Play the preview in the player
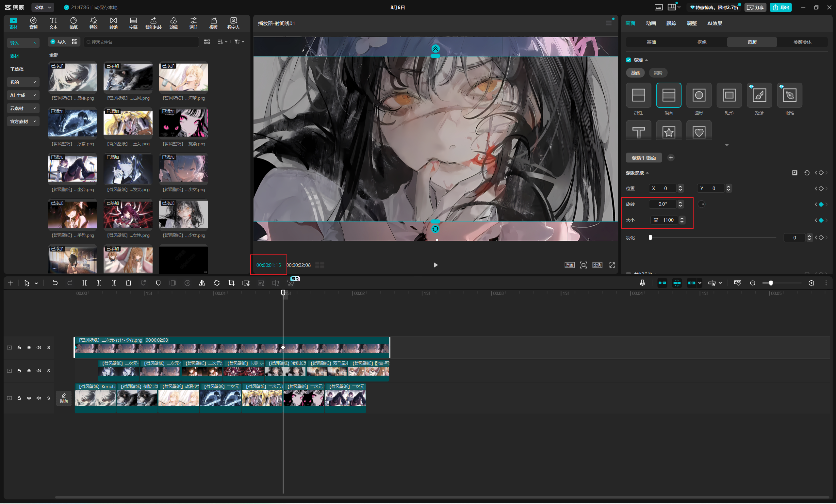 [435, 265]
